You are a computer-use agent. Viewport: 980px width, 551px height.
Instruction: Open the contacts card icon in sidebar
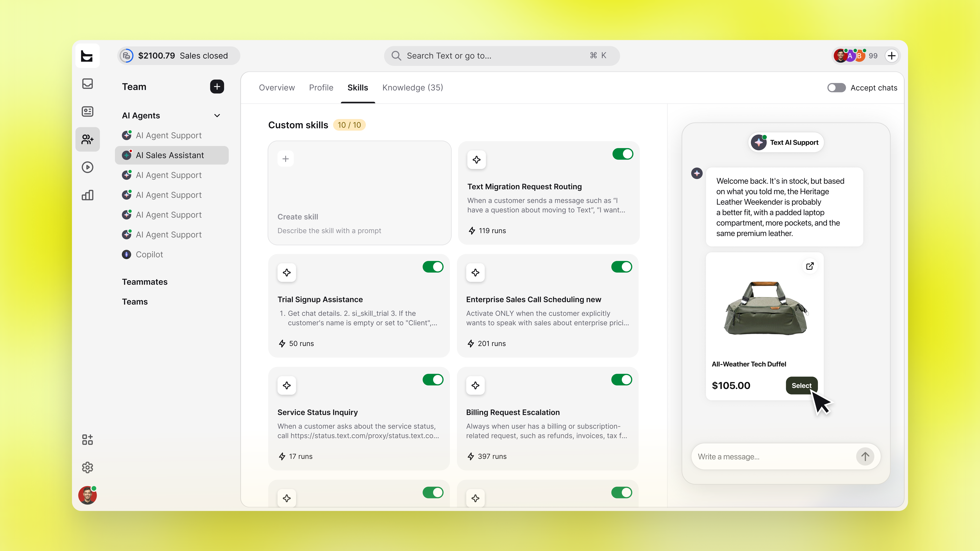[x=88, y=111]
